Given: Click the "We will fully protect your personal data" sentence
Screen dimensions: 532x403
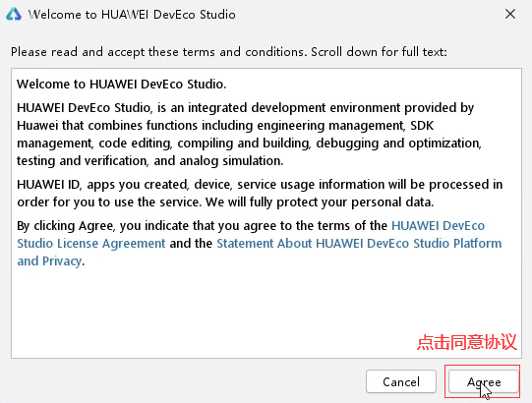Looking at the screenshot, I should [320, 202].
